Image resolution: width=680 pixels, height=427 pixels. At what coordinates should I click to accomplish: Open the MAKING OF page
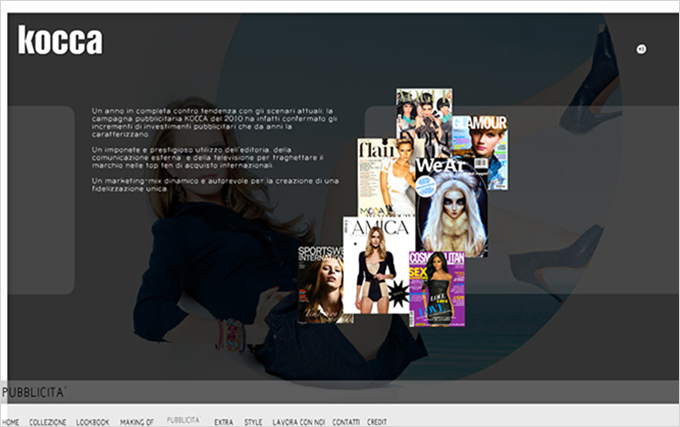pyautogui.click(x=137, y=422)
